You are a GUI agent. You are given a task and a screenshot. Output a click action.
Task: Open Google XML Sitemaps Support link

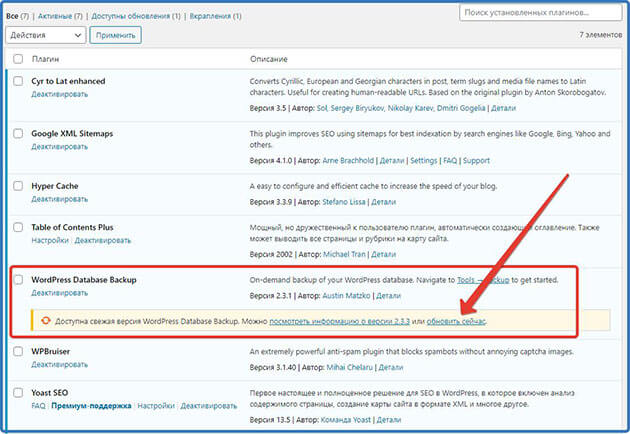pos(476,161)
